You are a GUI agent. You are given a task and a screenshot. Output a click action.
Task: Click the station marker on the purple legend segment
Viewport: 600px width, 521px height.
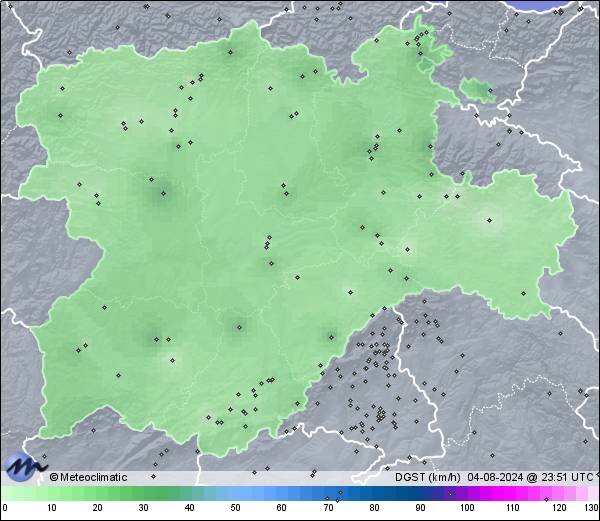pos(450,494)
